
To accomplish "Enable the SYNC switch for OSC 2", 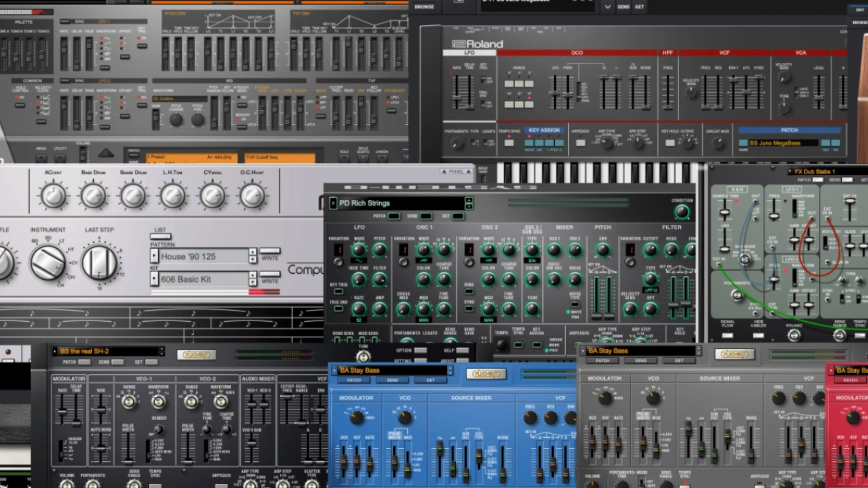I will [469, 309].
